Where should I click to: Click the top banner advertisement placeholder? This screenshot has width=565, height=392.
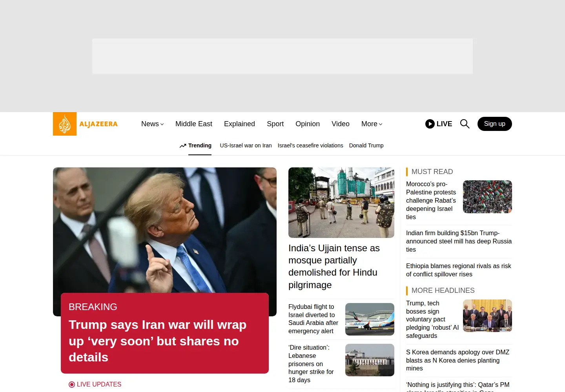(282, 56)
